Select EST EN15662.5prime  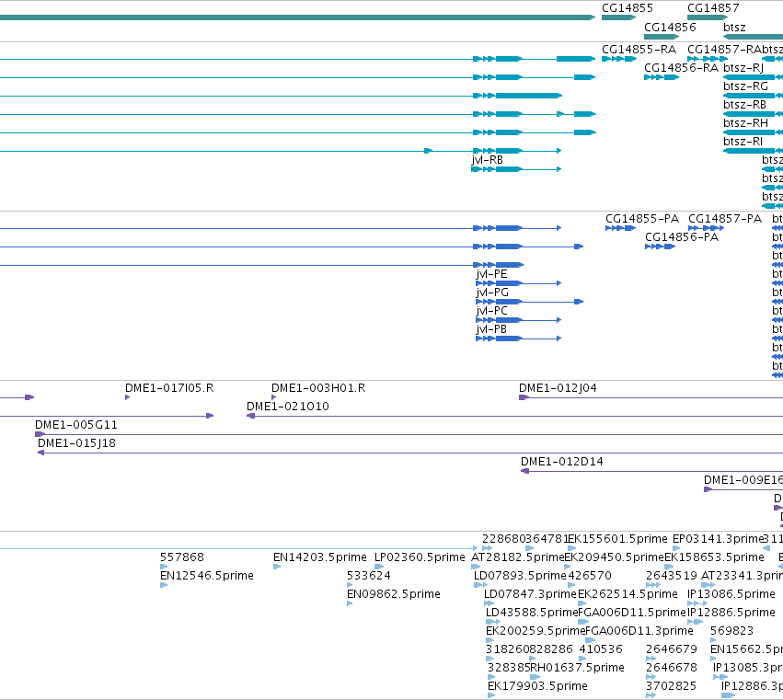713,659
